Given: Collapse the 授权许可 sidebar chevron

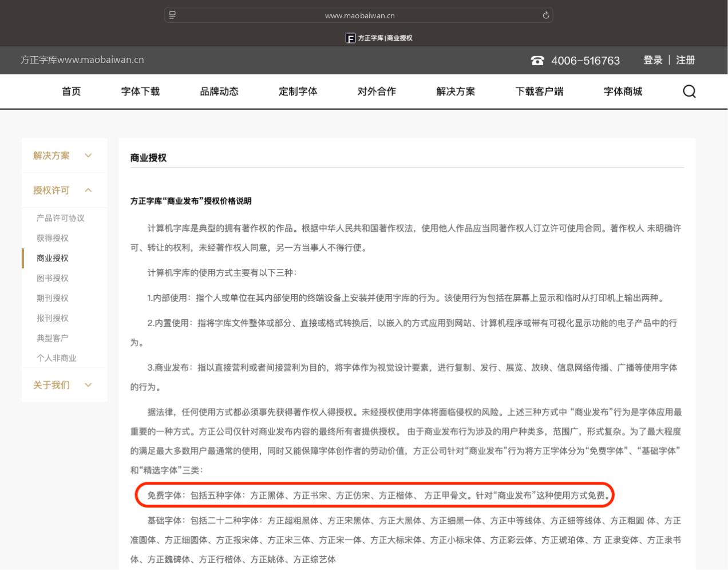Looking at the screenshot, I should [88, 191].
